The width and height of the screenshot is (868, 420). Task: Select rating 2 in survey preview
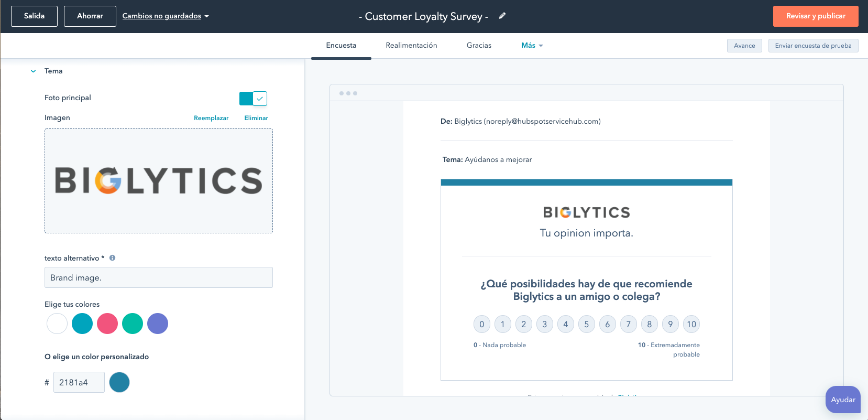524,324
